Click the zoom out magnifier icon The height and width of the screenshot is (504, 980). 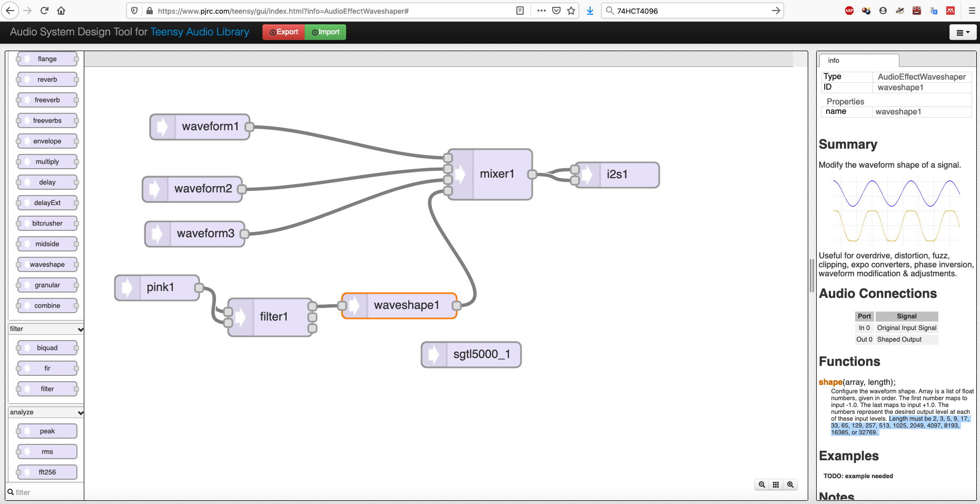pos(762,484)
